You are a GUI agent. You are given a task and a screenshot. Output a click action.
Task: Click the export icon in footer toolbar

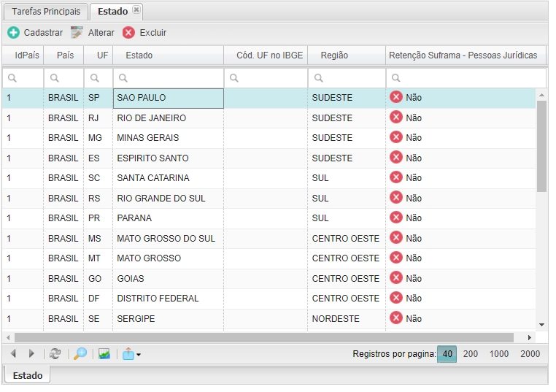(128, 354)
